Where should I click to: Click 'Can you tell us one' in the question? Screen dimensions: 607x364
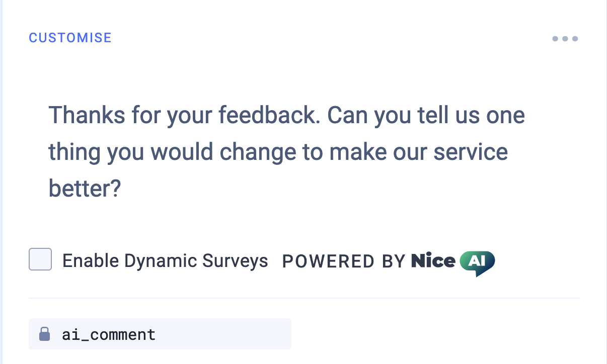pos(426,116)
